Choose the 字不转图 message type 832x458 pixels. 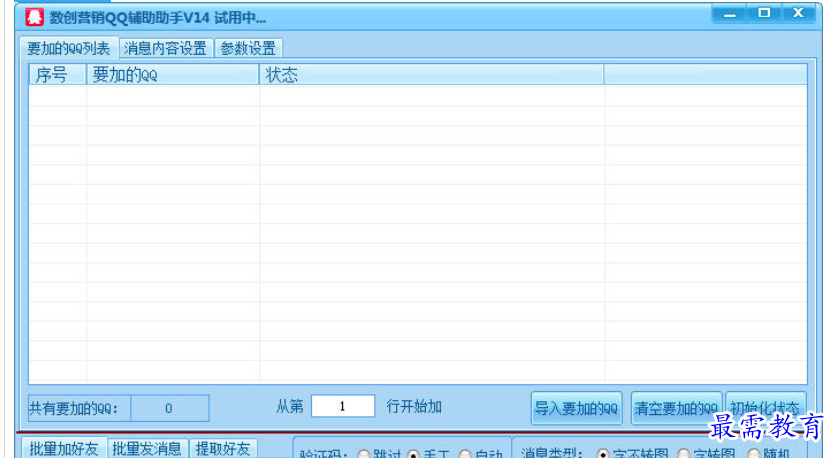point(602,454)
